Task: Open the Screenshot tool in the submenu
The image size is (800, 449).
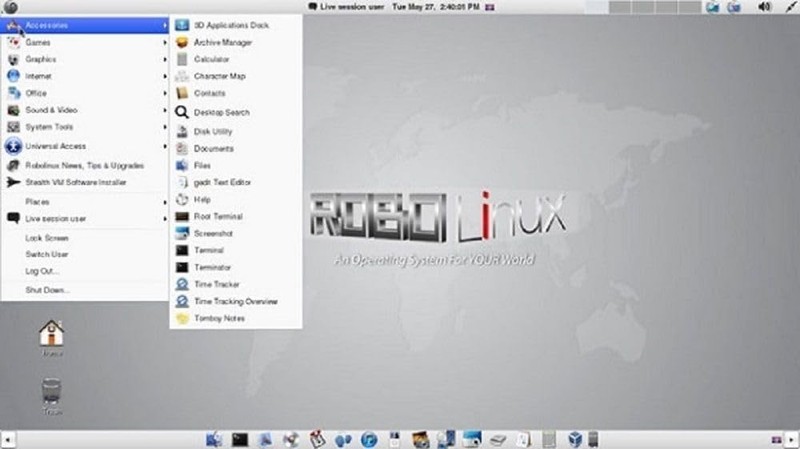Action: (236, 233)
